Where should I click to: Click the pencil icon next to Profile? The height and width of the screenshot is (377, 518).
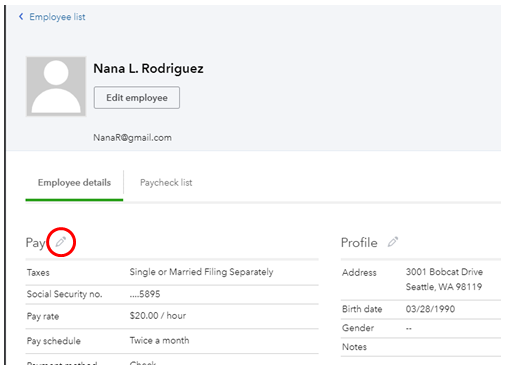[393, 242]
